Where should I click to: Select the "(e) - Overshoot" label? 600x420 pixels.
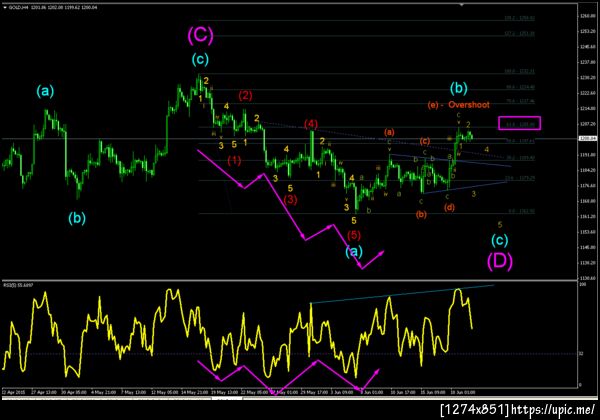click(x=458, y=104)
